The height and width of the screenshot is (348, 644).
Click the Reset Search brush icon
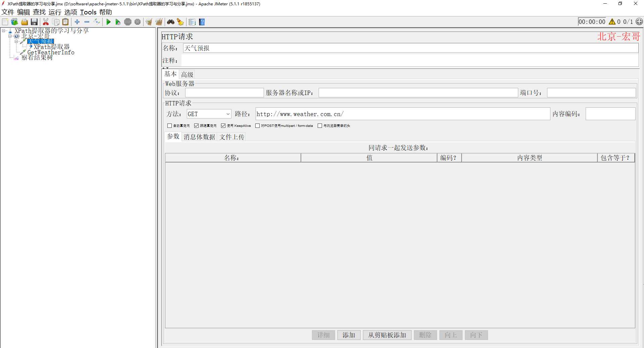pyautogui.click(x=180, y=22)
